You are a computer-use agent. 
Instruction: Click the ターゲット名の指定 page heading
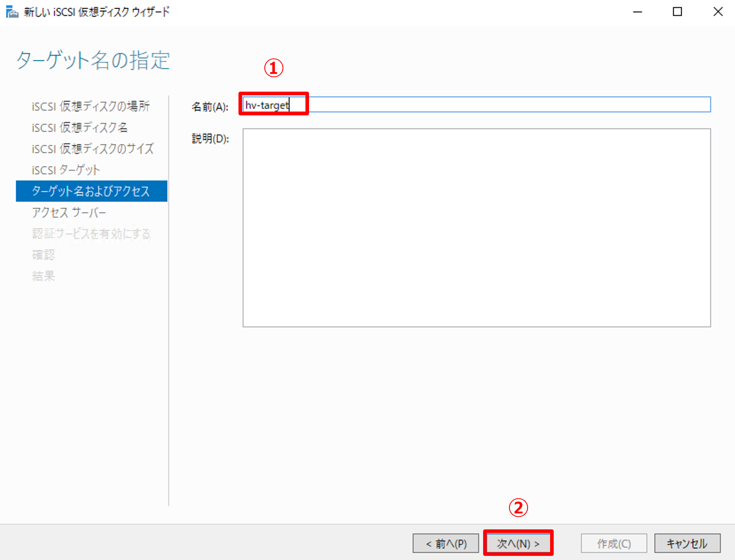point(93,61)
